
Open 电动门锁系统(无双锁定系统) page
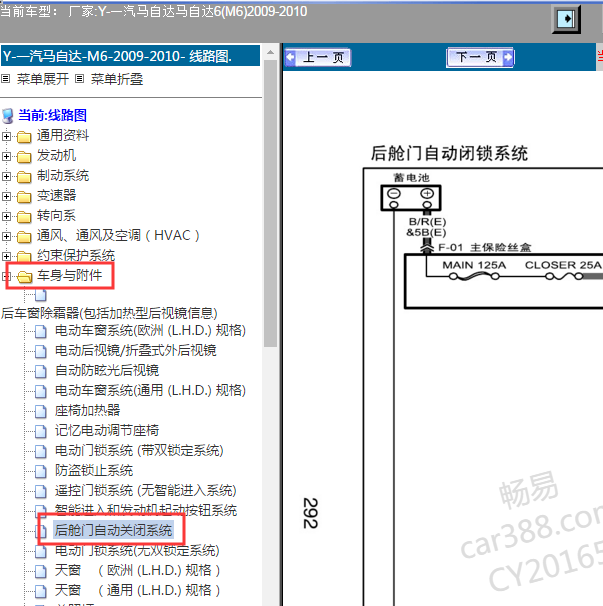pos(137,551)
